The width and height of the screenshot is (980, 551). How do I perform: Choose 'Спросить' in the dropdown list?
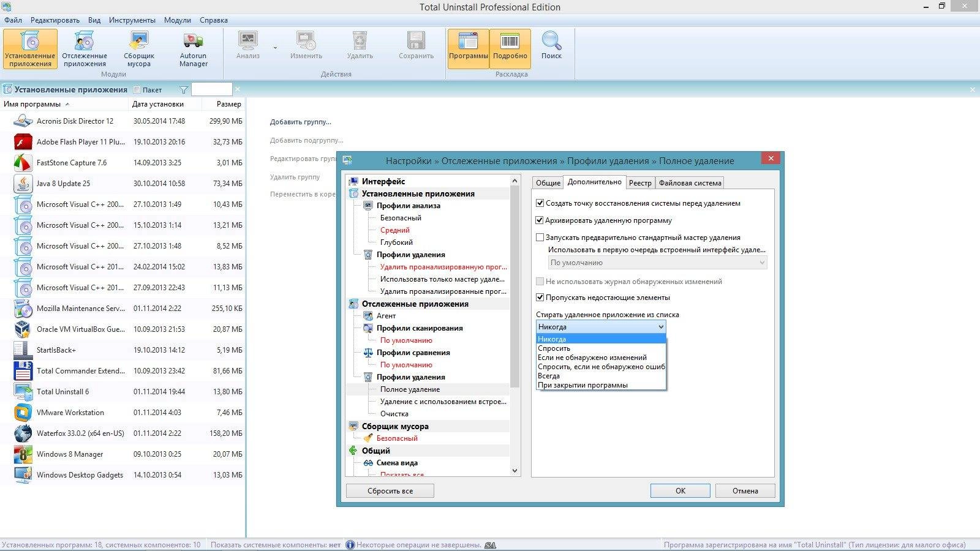coord(601,348)
